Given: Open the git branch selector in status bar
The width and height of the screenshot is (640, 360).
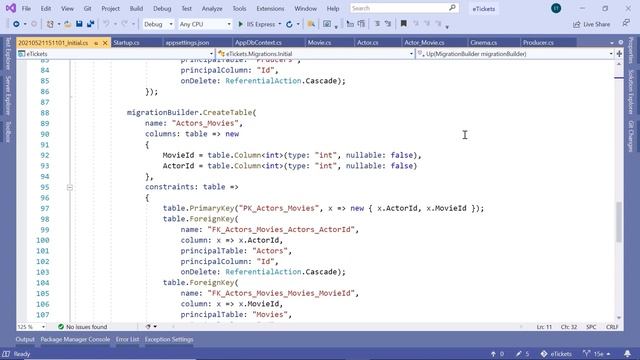Looking at the screenshot, I should 597,354.
